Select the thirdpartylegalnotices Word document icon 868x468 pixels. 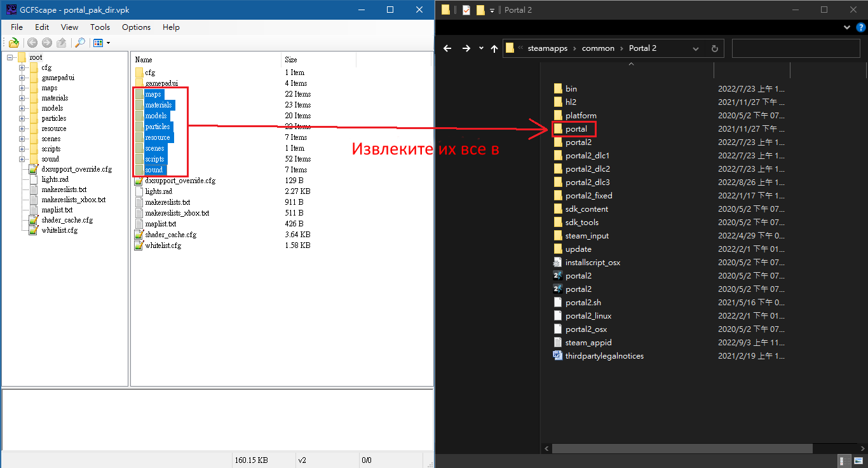coord(557,355)
